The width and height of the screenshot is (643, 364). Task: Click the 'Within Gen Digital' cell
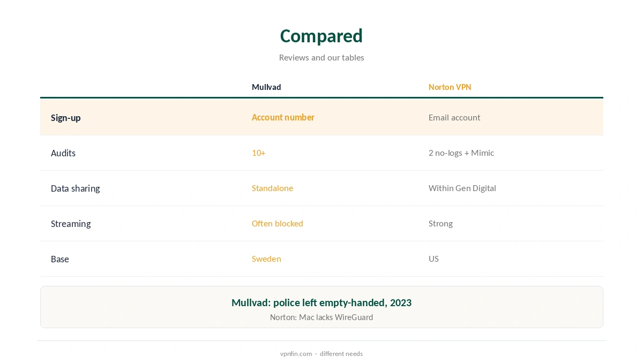pos(462,188)
